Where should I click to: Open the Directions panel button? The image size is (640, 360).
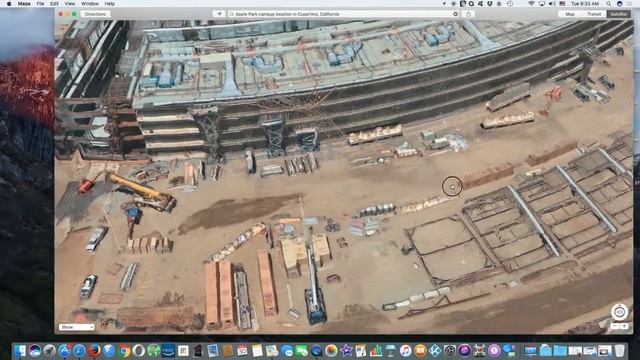pyautogui.click(x=95, y=14)
